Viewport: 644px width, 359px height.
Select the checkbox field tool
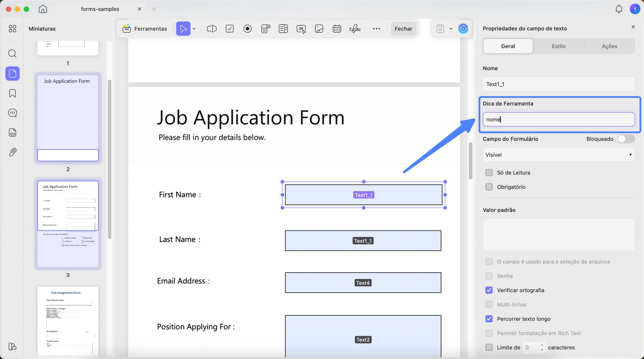point(230,29)
